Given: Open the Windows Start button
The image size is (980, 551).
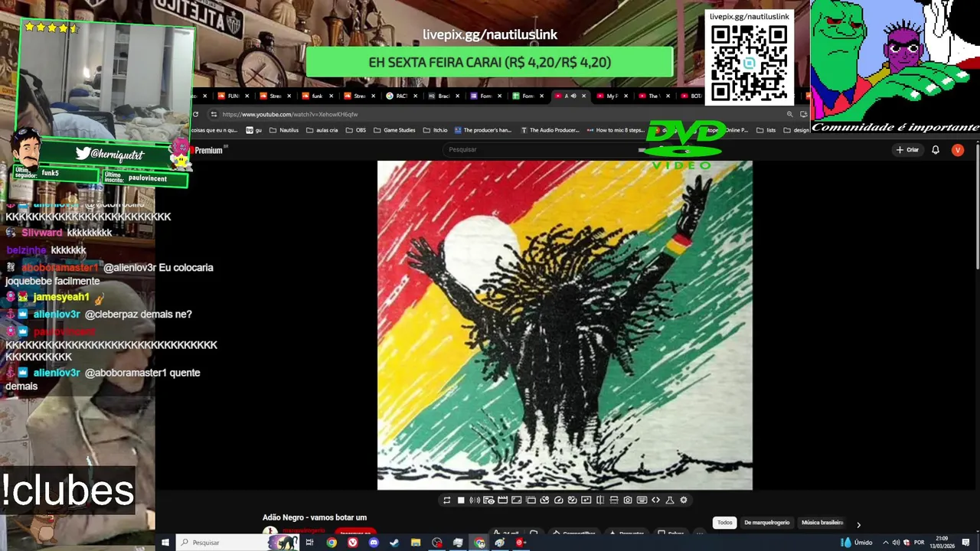Looking at the screenshot, I should tap(165, 543).
